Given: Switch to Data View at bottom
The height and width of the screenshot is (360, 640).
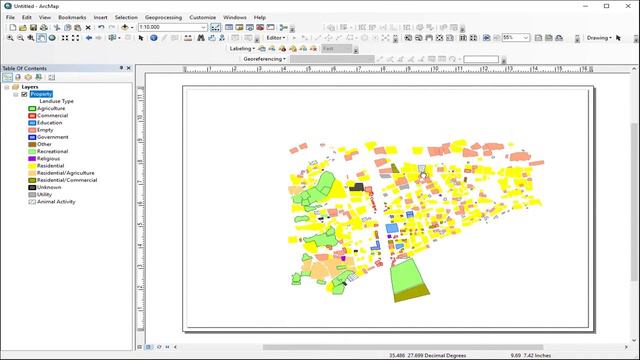Looking at the screenshot, I should pyautogui.click(x=140, y=347).
